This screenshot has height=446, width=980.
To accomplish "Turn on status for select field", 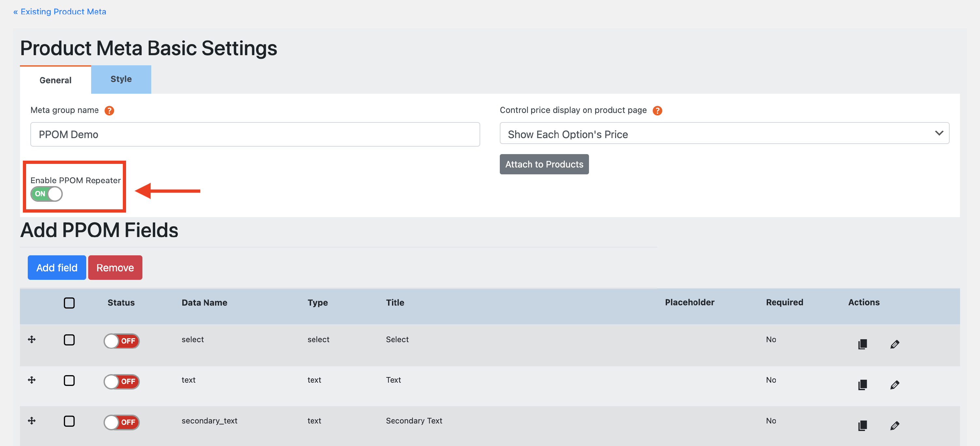I will (122, 341).
